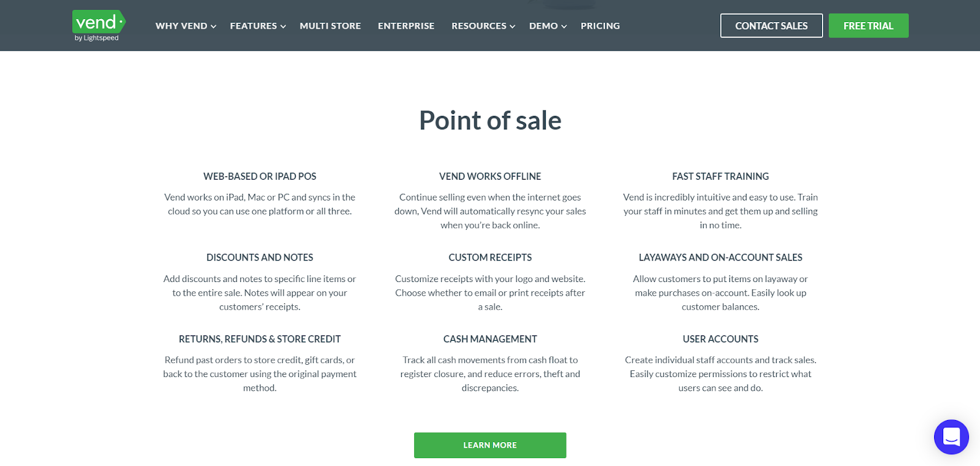Click the Point of sale page title
This screenshot has height=466, width=980.
click(489, 121)
